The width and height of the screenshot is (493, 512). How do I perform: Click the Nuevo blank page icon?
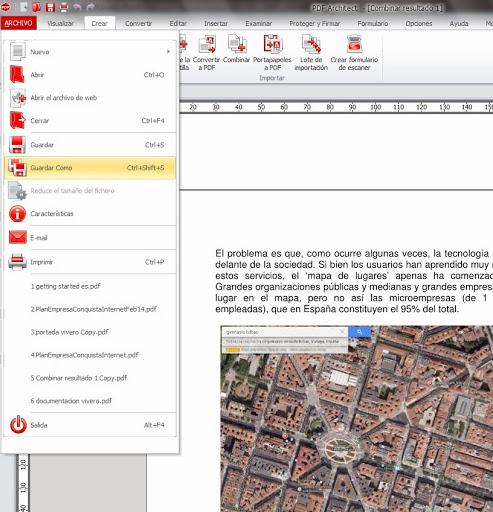click(x=17, y=51)
